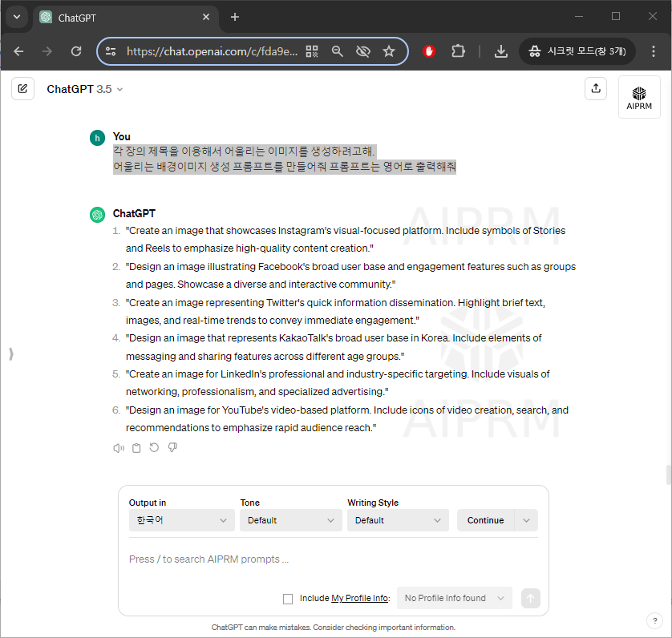Open the tab search dropdown arrow
Viewport: 672px width, 638px height.
point(17,17)
